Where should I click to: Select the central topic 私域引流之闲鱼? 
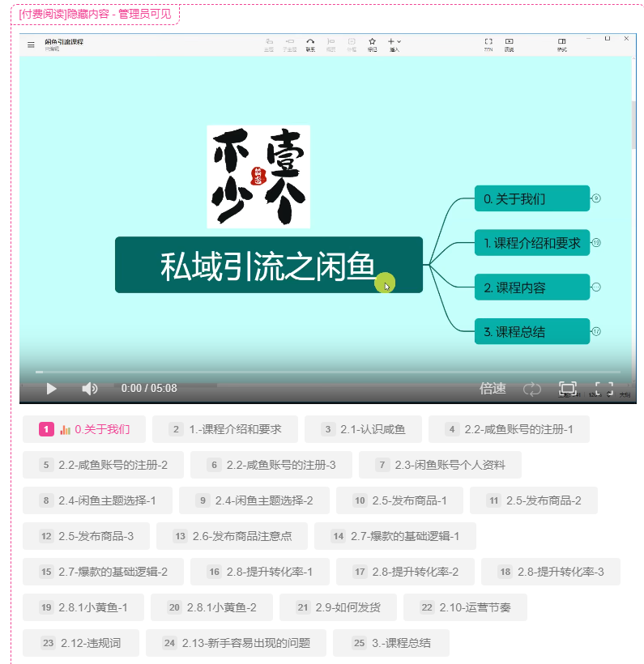coord(269,265)
